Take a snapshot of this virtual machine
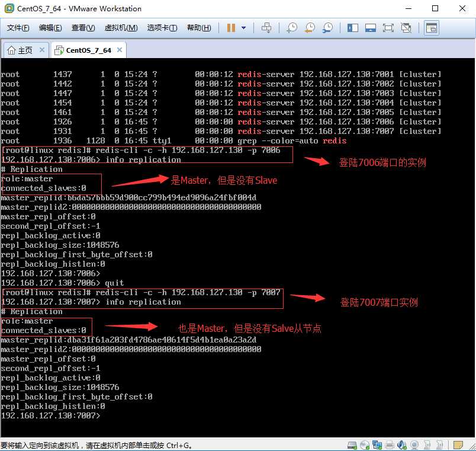The width and height of the screenshot is (476, 451). [292, 28]
